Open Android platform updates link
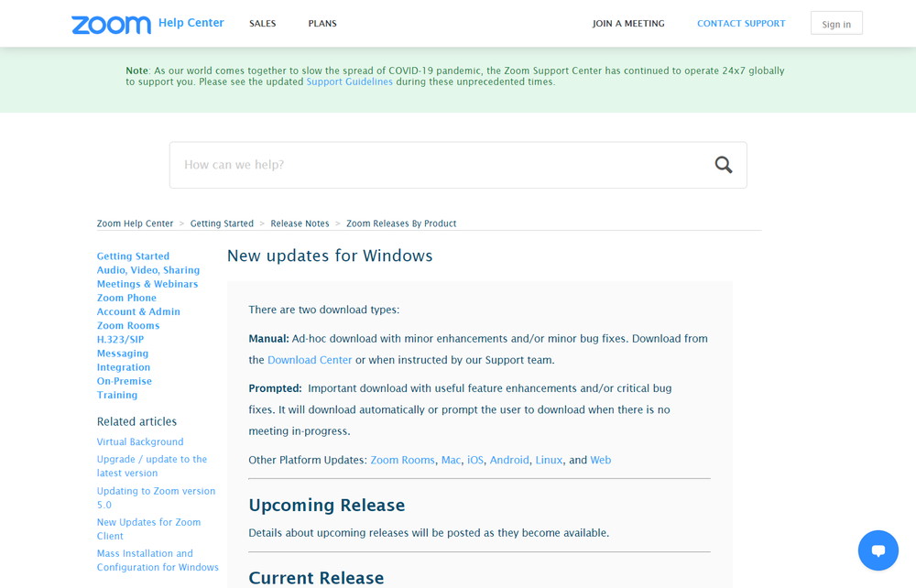Image resolution: width=916 pixels, height=588 pixels. pos(509,460)
